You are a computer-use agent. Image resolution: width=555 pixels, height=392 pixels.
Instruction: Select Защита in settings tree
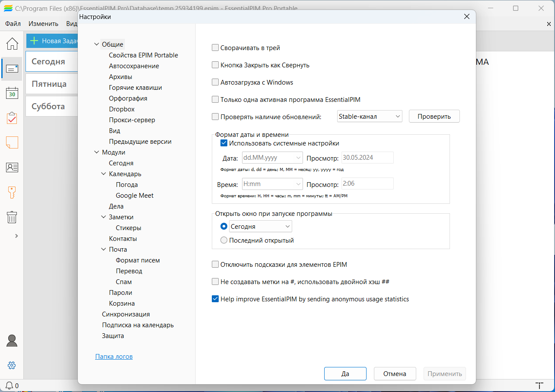[113, 335]
